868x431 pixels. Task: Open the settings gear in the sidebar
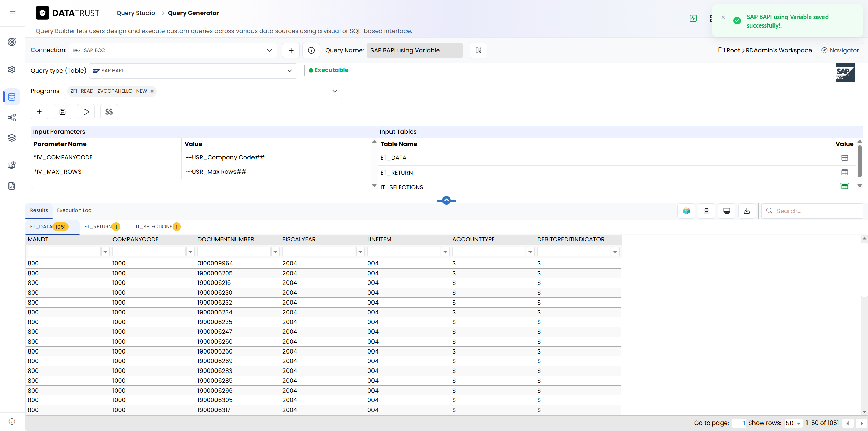pyautogui.click(x=12, y=69)
